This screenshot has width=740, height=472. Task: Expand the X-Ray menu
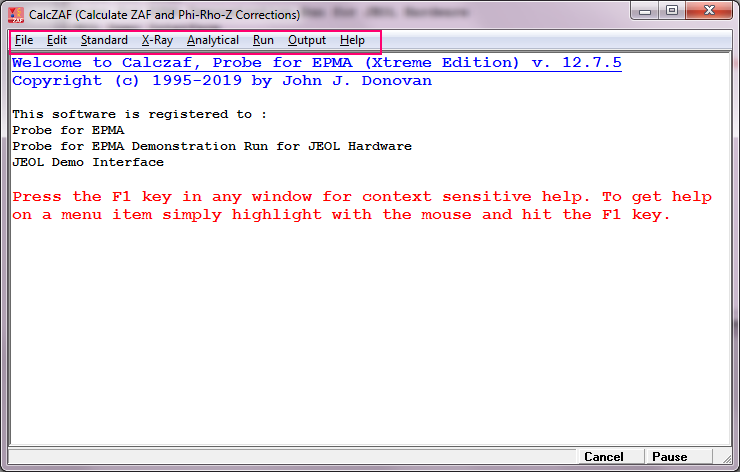click(x=157, y=40)
